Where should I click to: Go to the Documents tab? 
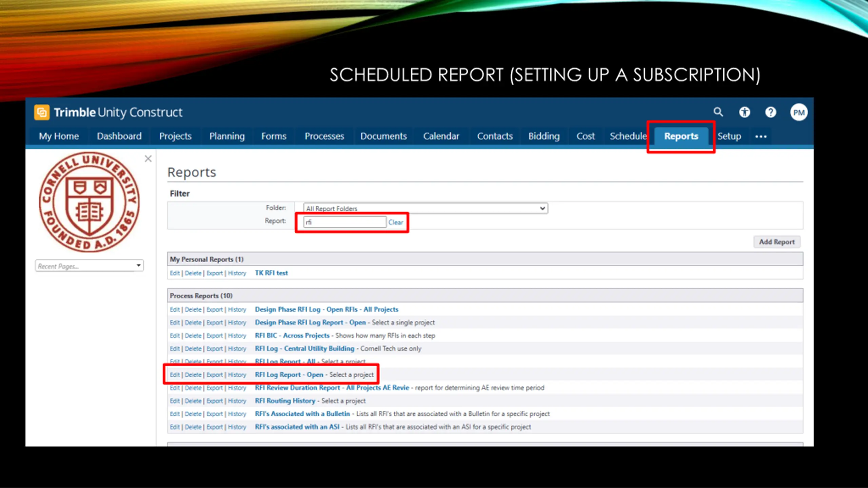[383, 136]
